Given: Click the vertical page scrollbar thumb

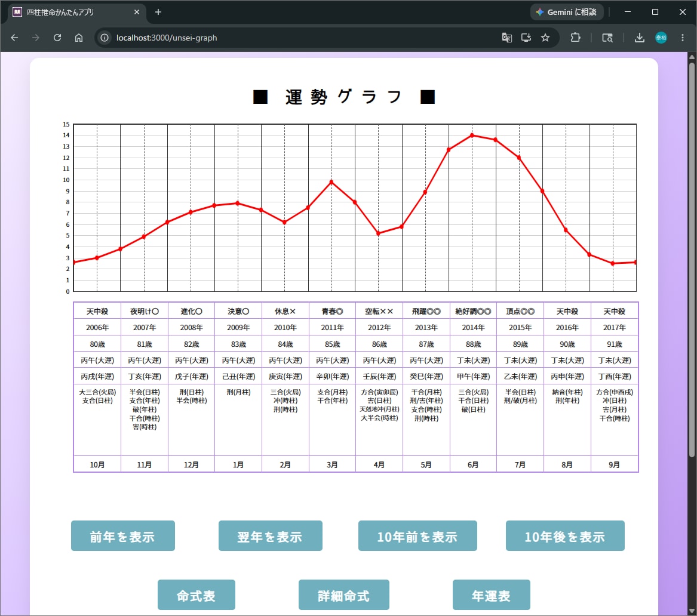Looking at the screenshot, I should (691, 260).
